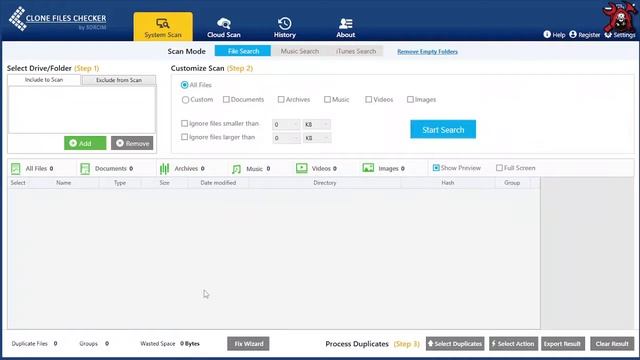Open the smaller-than size value dropdown

coord(286,124)
